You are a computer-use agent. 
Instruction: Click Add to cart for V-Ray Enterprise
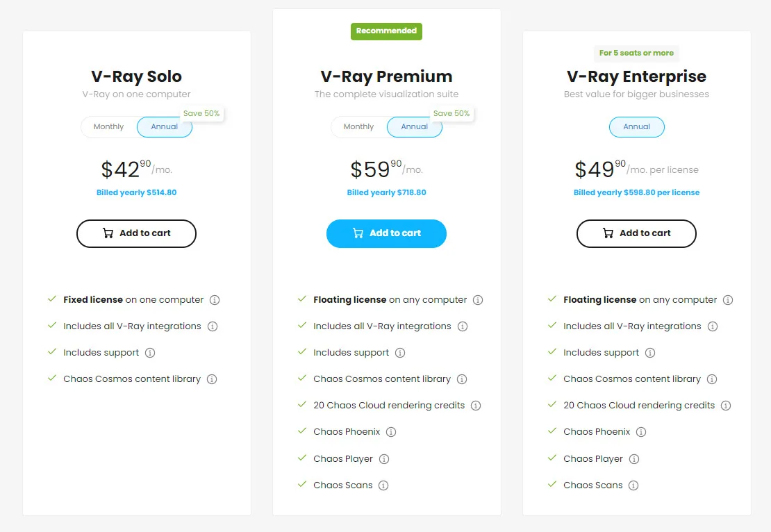[x=636, y=233]
